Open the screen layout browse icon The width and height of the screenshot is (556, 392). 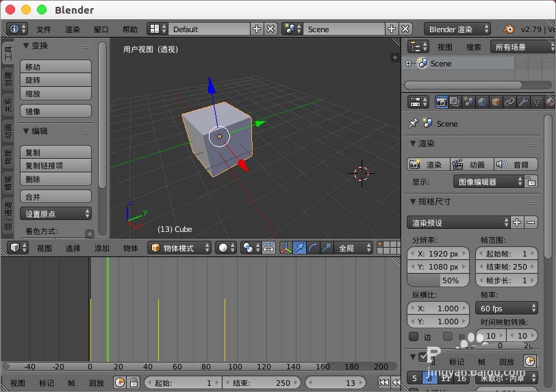158,29
